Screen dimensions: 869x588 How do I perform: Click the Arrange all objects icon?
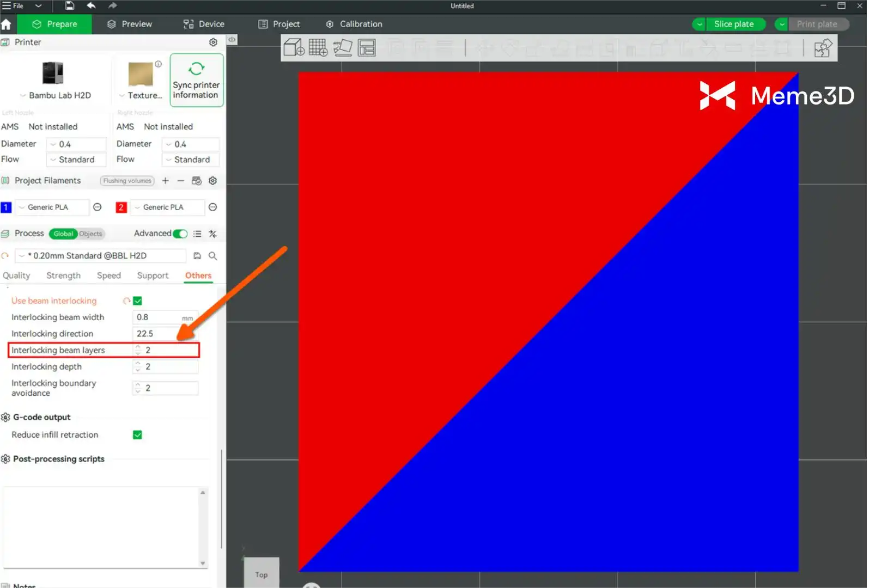point(367,48)
